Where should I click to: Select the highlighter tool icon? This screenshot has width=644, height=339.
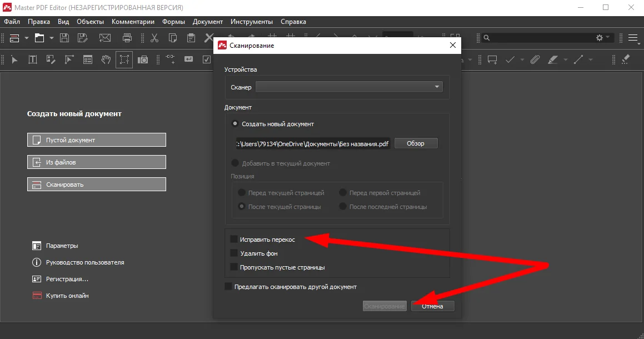[552, 59]
